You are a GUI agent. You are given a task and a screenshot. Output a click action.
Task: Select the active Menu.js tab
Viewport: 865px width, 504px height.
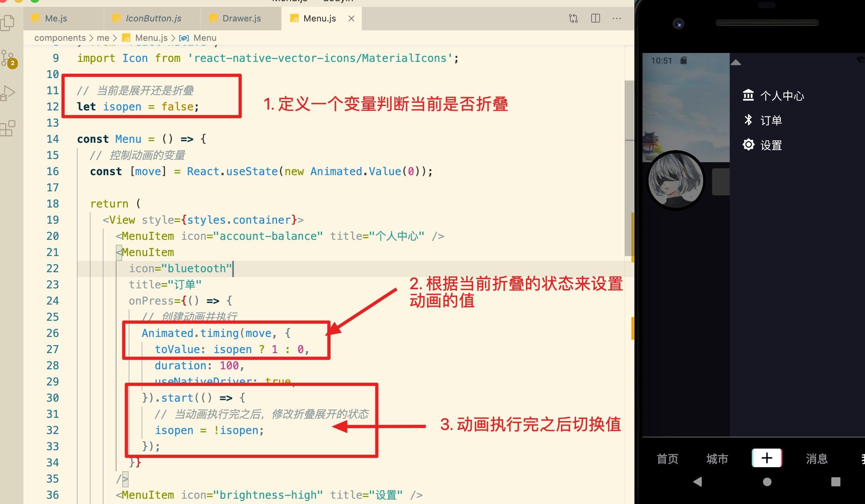coord(319,19)
